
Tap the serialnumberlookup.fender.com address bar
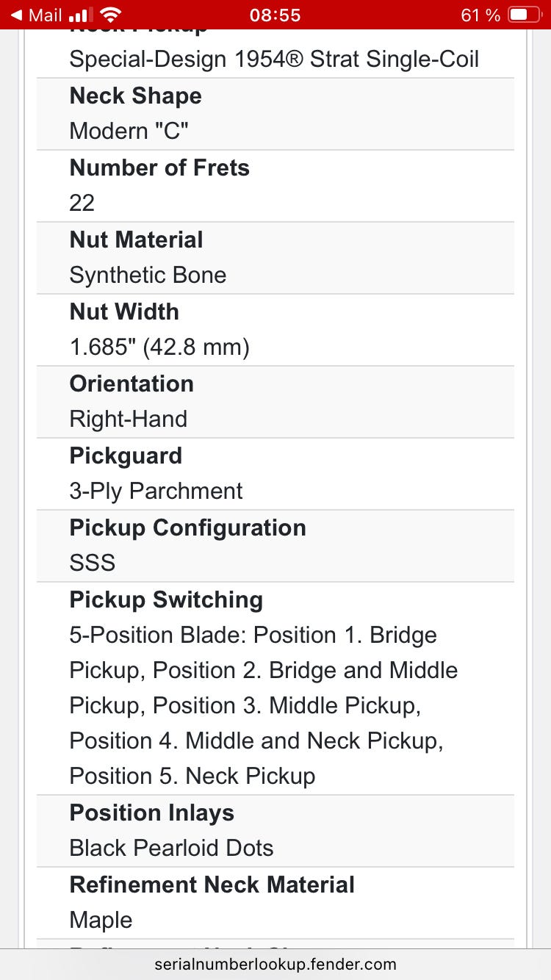275,964
